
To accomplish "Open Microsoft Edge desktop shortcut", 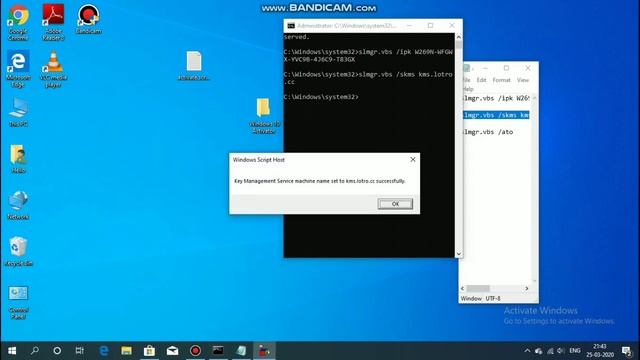I will 18,69.
